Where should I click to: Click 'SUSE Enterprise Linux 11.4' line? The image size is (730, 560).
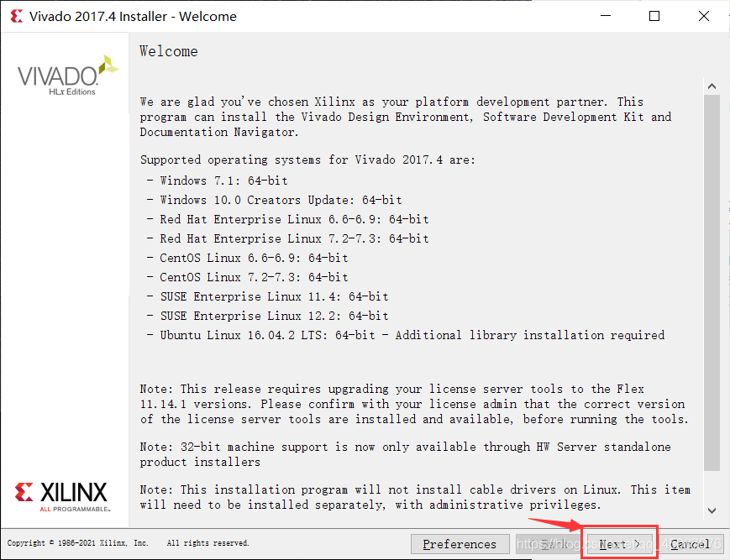tap(268, 296)
